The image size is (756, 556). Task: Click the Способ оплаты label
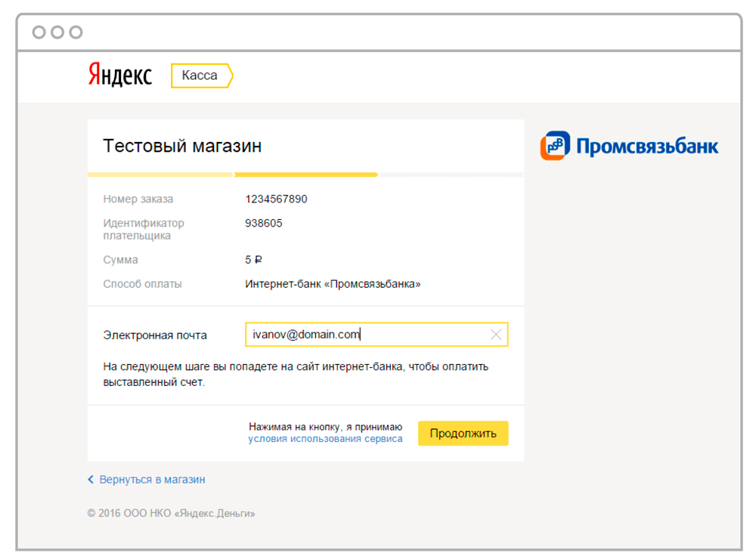click(x=142, y=284)
